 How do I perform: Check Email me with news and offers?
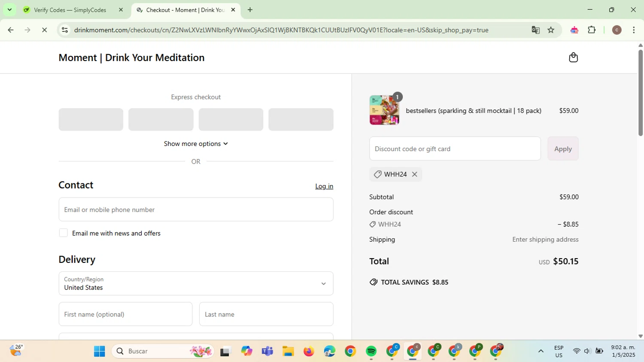tap(64, 233)
